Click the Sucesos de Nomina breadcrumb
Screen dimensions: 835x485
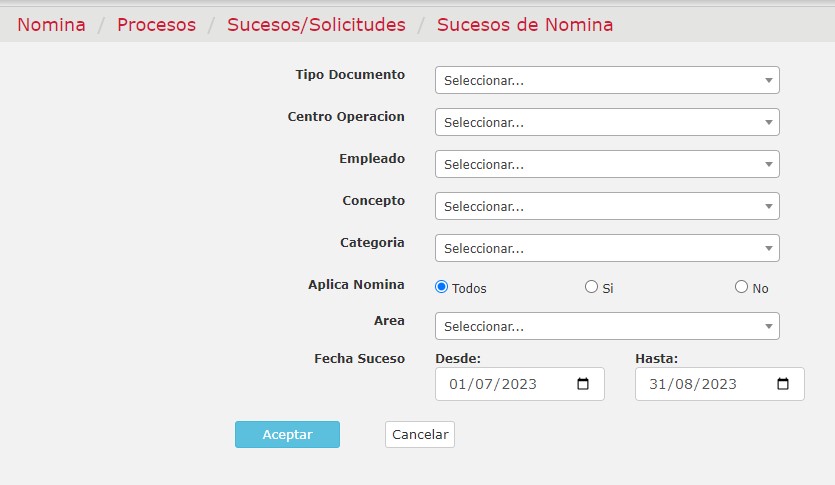(x=525, y=24)
